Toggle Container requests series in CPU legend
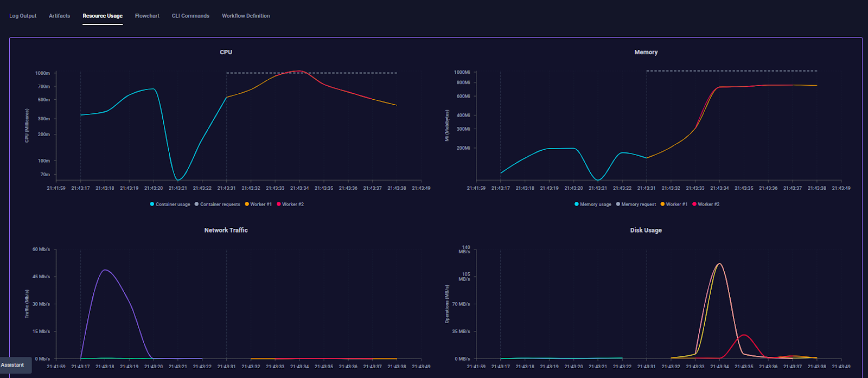The image size is (868, 378). click(x=217, y=204)
